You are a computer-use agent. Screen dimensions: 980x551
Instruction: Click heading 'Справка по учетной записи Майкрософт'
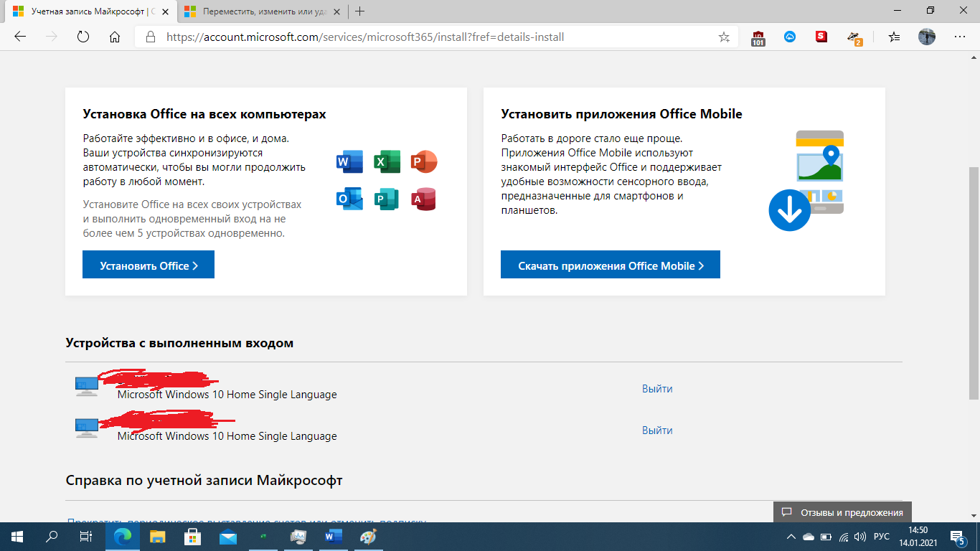click(204, 480)
